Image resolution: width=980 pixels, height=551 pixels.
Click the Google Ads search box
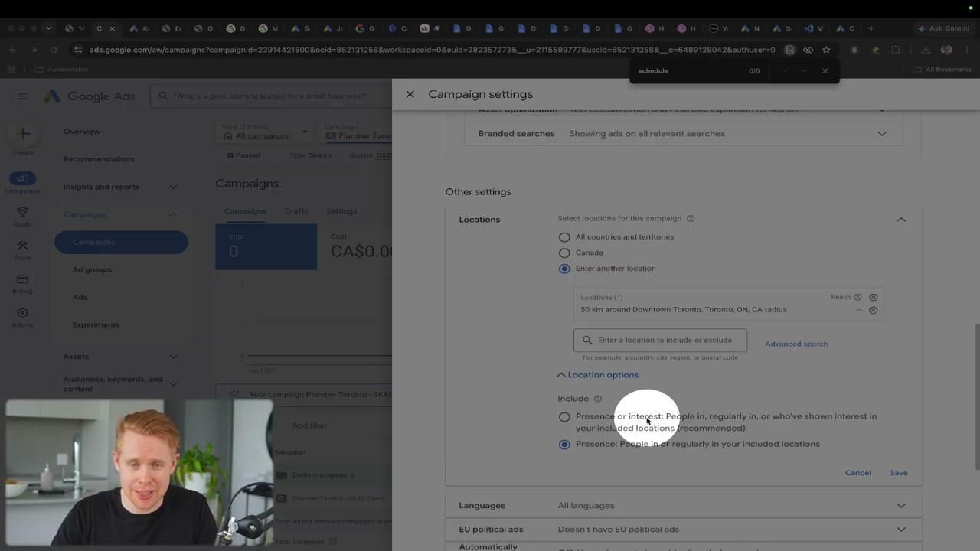(x=270, y=96)
